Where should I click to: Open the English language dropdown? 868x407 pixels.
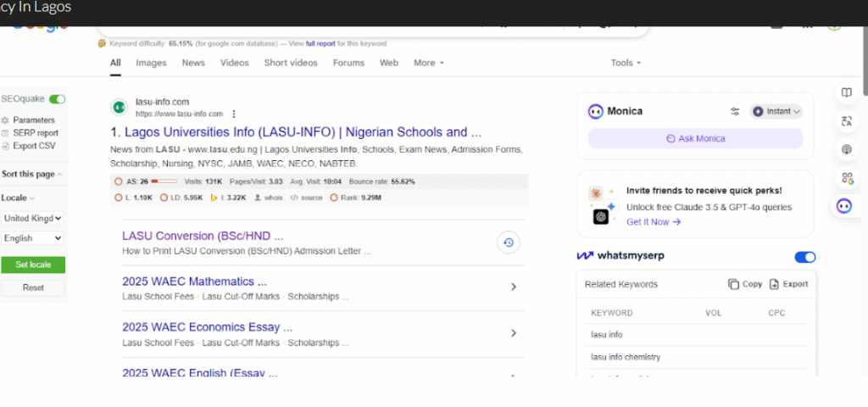tap(32, 238)
